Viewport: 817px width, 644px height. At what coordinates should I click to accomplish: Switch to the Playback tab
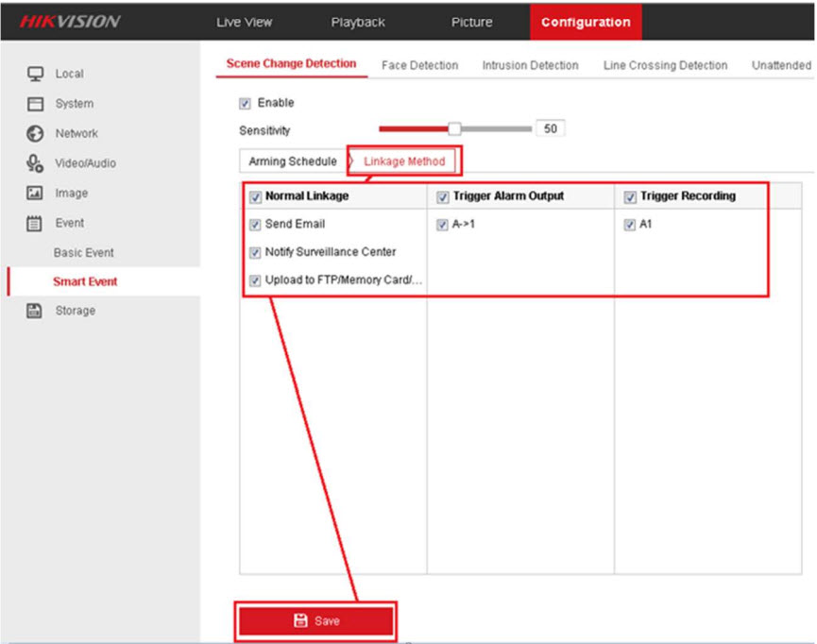click(358, 22)
